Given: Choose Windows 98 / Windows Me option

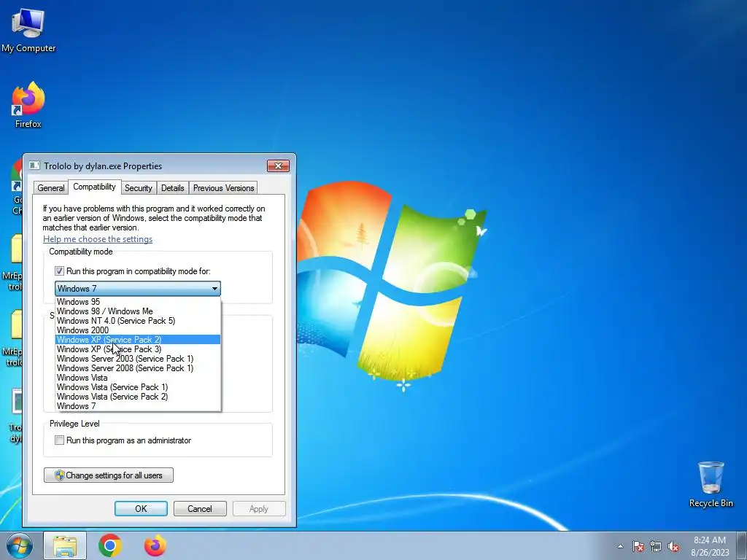Looking at the screenshot, I should click(x=138, y=311).
